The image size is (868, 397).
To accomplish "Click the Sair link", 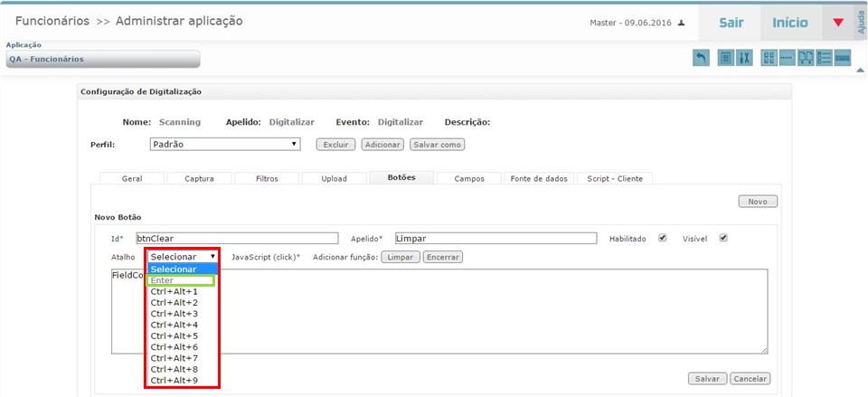I will click(x=731, y=22).
